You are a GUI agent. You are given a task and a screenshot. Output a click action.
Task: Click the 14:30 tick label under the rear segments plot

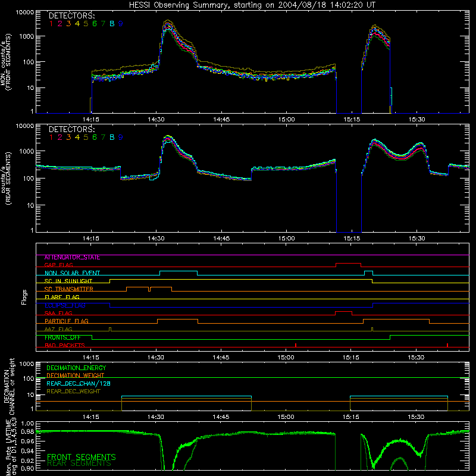156,239
